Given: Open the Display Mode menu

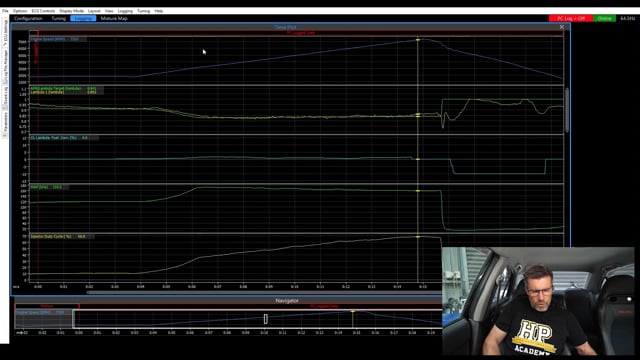Looking at the screenshot, I should (71, 11).
